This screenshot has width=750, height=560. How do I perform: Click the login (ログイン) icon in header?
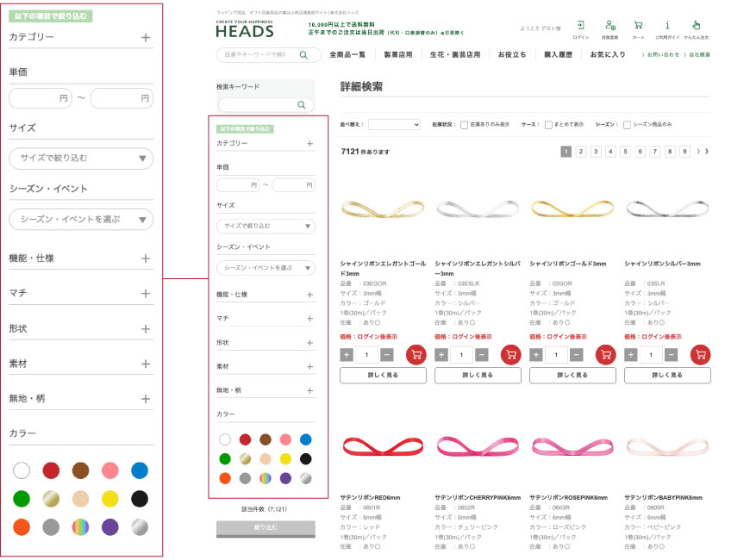click(x=580, y=26)
